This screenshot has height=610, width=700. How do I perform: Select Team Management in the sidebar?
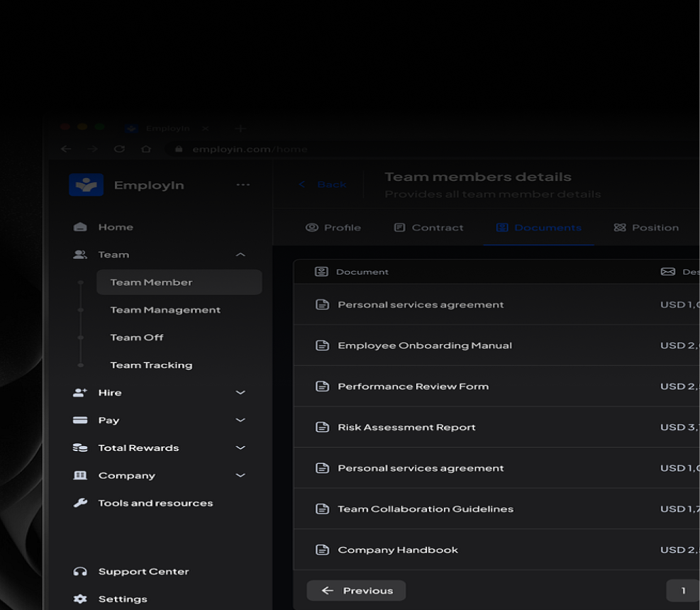165,310
